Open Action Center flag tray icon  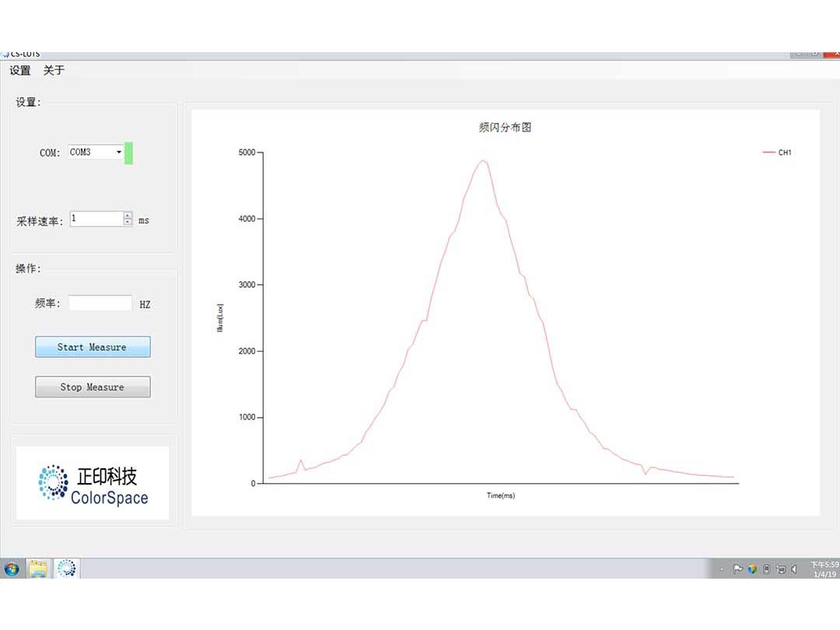tap(738, 569)
